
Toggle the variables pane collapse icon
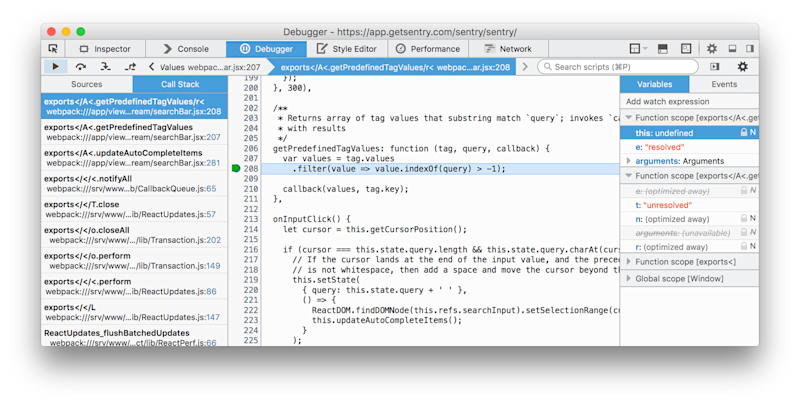(714, 67)
